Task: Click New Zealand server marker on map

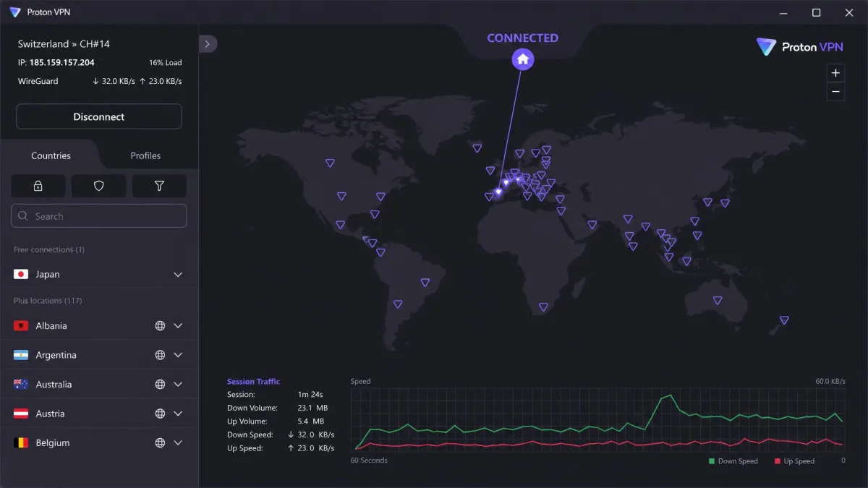Action: 784,320
